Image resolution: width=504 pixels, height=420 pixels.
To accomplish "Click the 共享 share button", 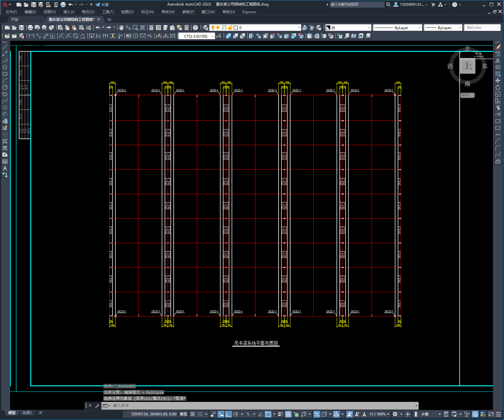I will click(x=102, y=5).
